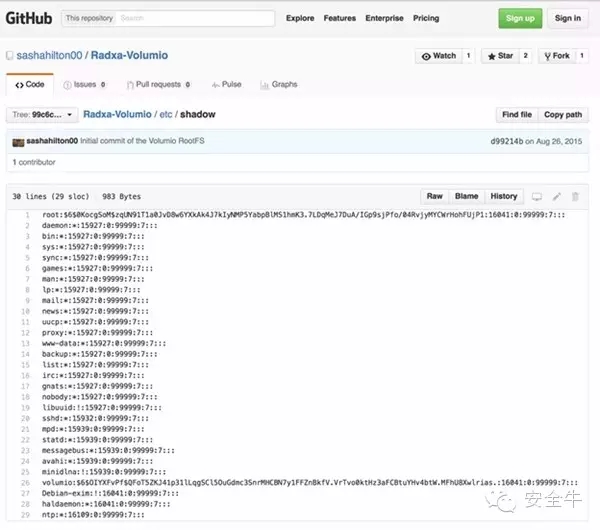This screenshot has width=600, height=530.
Task: Click the sshd:*:15932 line
Action: (95, 419)
